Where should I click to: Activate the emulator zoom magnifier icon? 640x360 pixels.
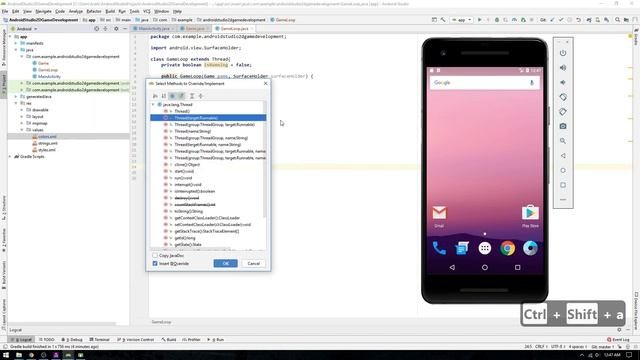(x=563, y=141)
